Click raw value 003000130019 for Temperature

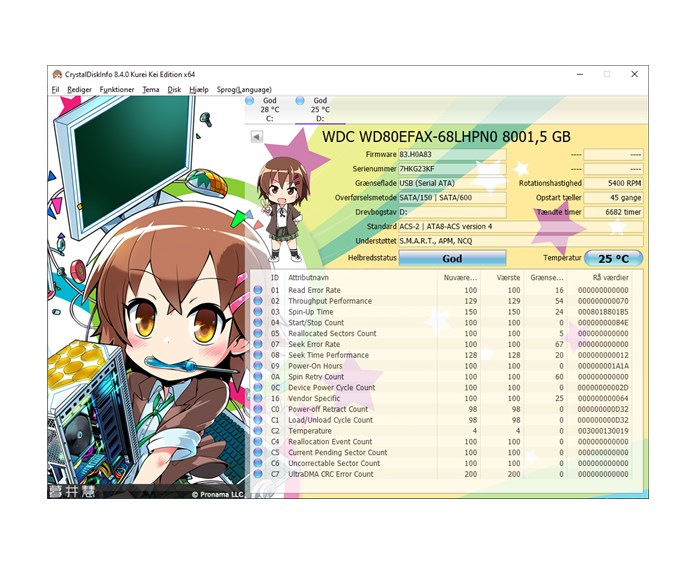603,431
